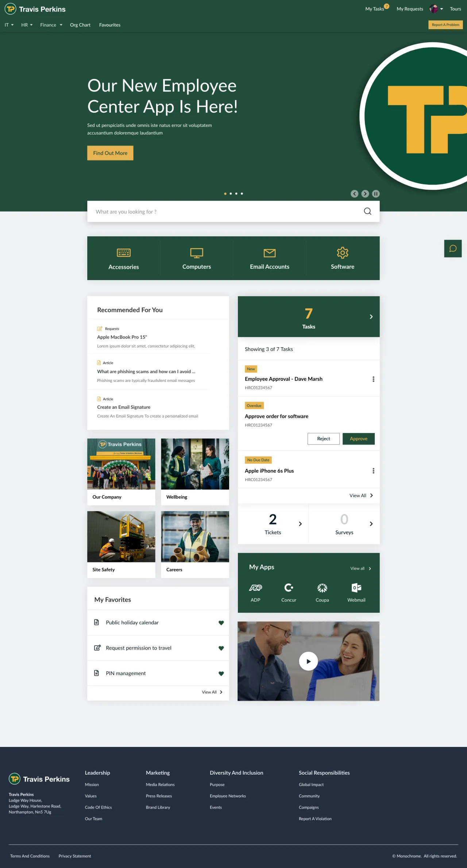
Task: Open the phishing scams article
Action: (x=146, y=371)
